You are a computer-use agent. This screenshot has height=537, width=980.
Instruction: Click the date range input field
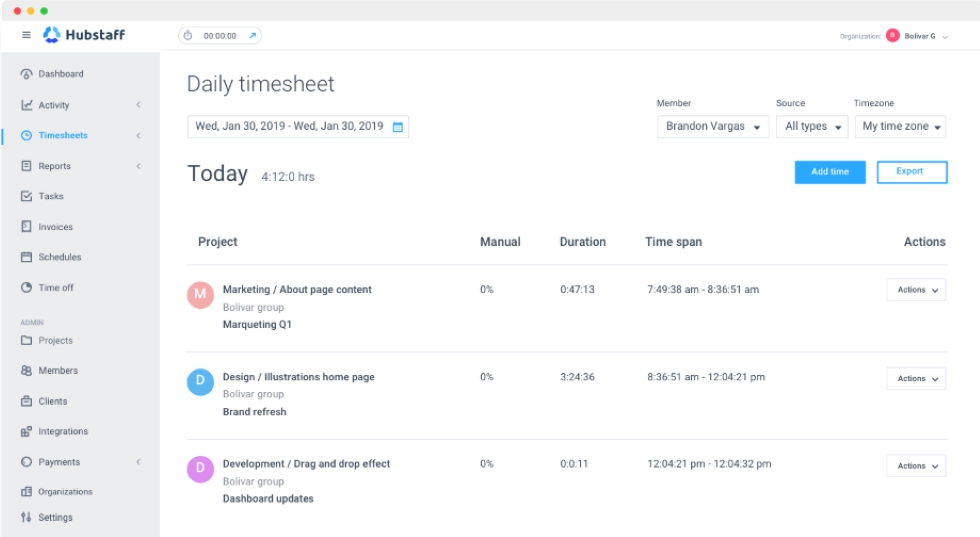[298, 127]
